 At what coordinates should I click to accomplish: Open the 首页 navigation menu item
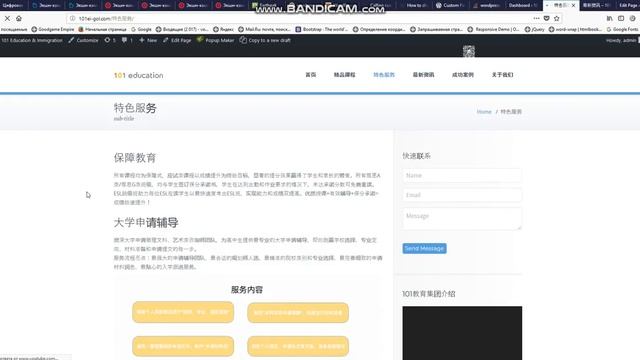[311, 75]
